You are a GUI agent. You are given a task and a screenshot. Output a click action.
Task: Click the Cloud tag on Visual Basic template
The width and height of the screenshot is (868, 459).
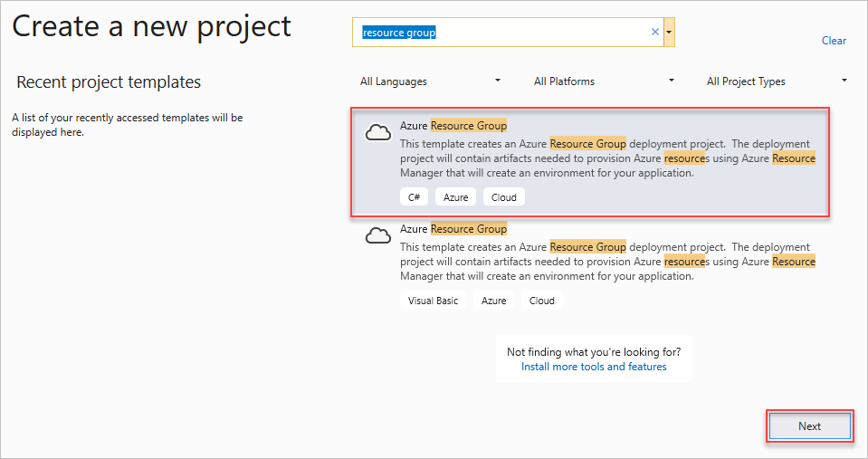coord(542,301)
